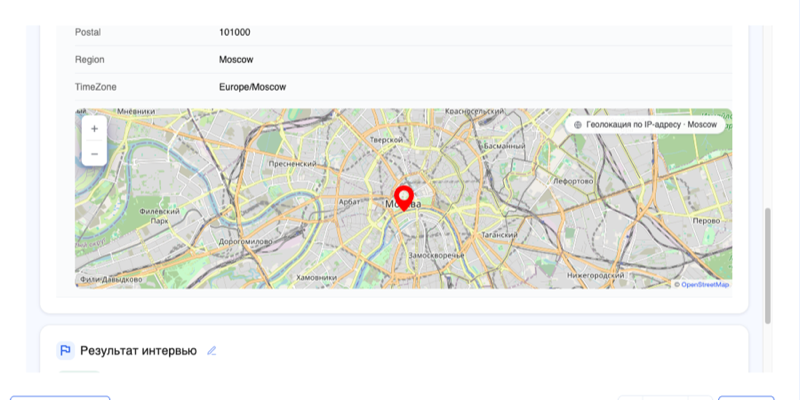Click the Геолокация по IP-адресу · Moscow badge
Viewport: 800px width, 400px height.
[x=645, y=124]
